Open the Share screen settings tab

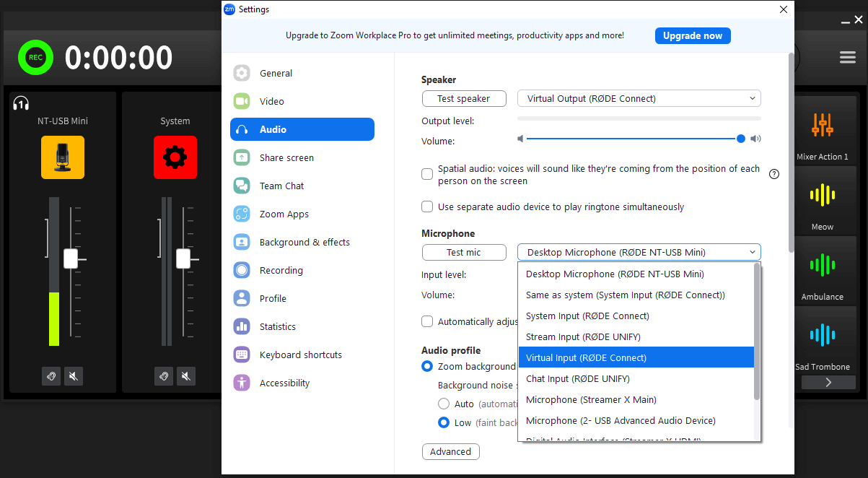302,157
